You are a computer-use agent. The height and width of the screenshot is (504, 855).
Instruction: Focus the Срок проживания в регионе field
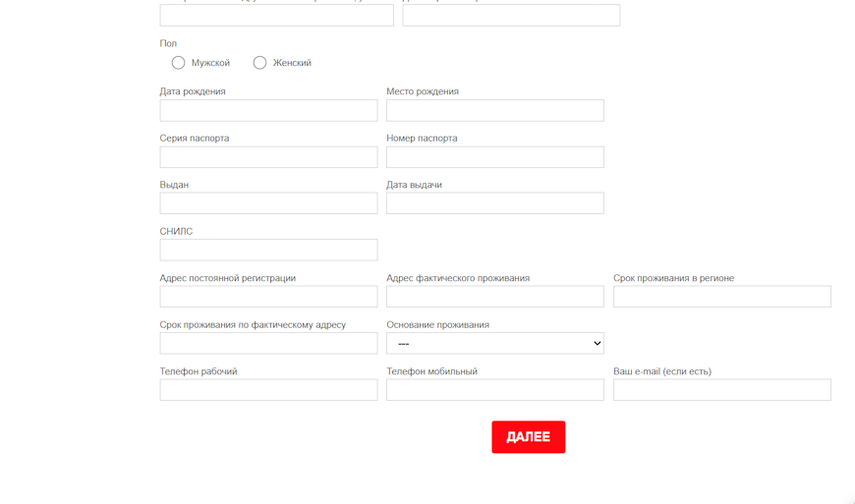pyautogui.click(x=721, y=297)
